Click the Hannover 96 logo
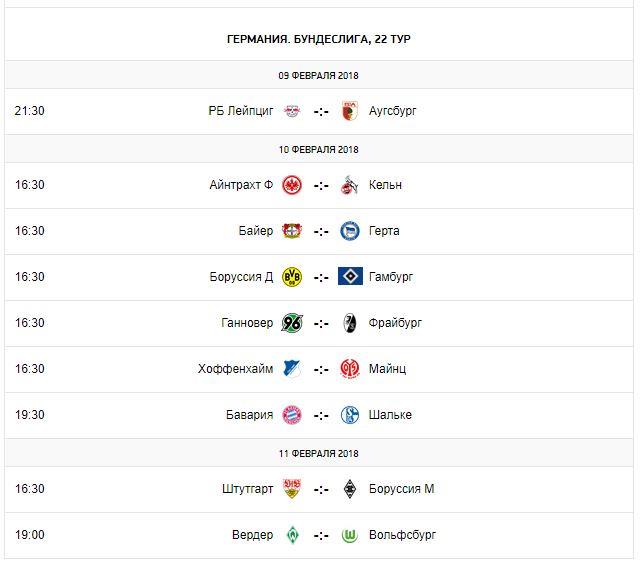Image resolution: width=640 pixels, height=566 pixels. point(292,323)
